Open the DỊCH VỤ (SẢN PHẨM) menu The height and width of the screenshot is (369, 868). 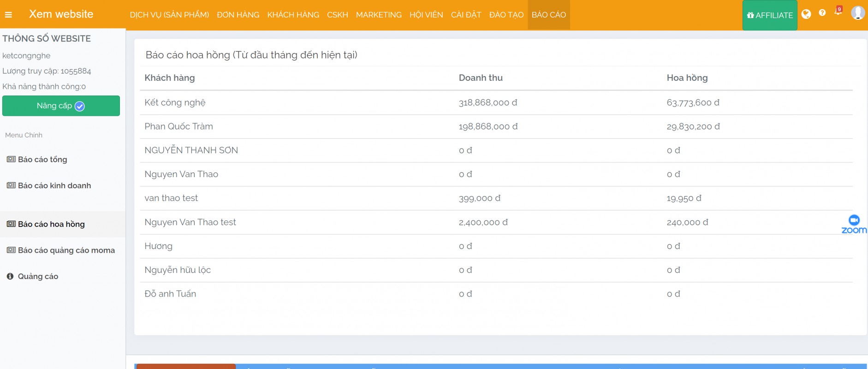pos(169,15)
